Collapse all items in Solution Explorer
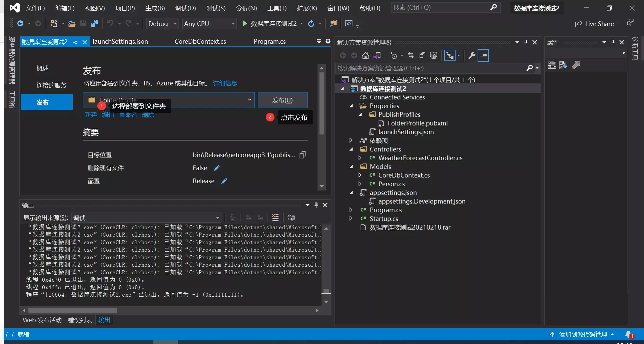The image size is (644, 344). click(x=422, y=55)
